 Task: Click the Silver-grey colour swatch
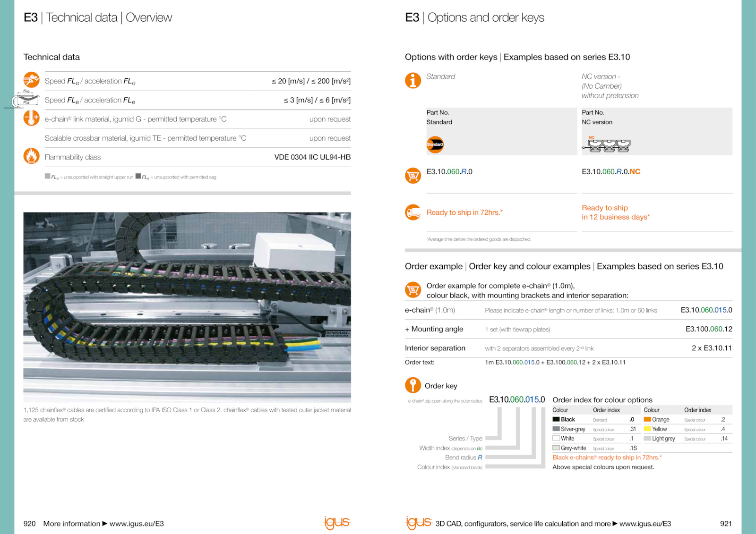(556, 429)
